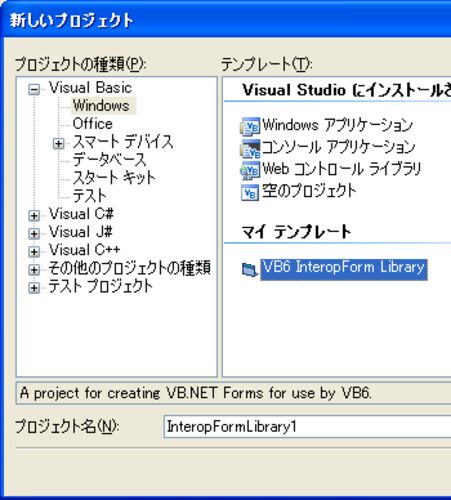Select the テスト プロジェクト label
451x500 pixels.
click(101, 286)
